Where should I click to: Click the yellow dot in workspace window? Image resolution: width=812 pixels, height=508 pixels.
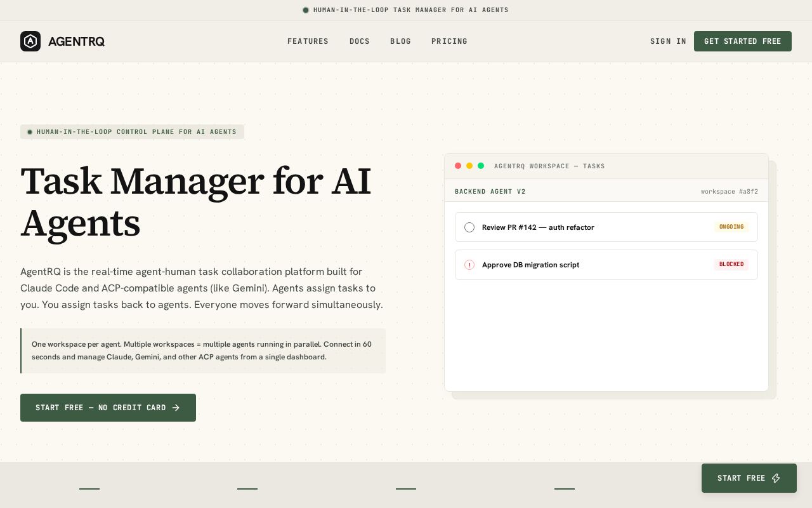(469, 166)
